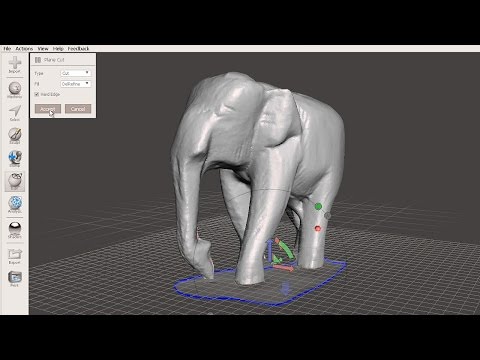Viewport: 480px width, 360px height.
Task: Click the Cancel button in Plane Cut
Action: pyautogui.click(x=78, y=109)
